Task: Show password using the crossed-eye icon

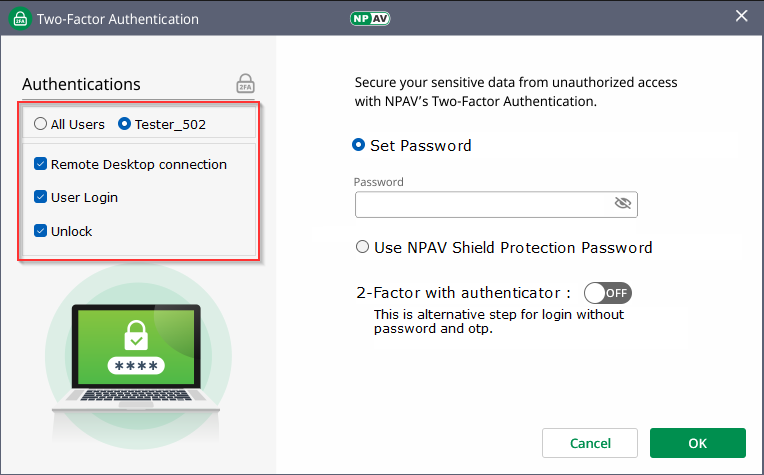Action: (x=623, y=204)
